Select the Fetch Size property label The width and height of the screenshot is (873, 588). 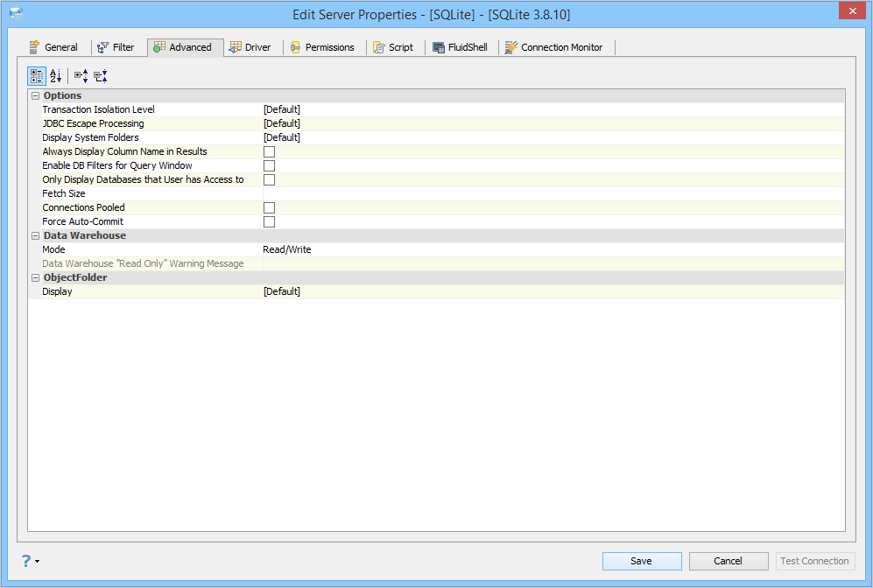[64, 193]
